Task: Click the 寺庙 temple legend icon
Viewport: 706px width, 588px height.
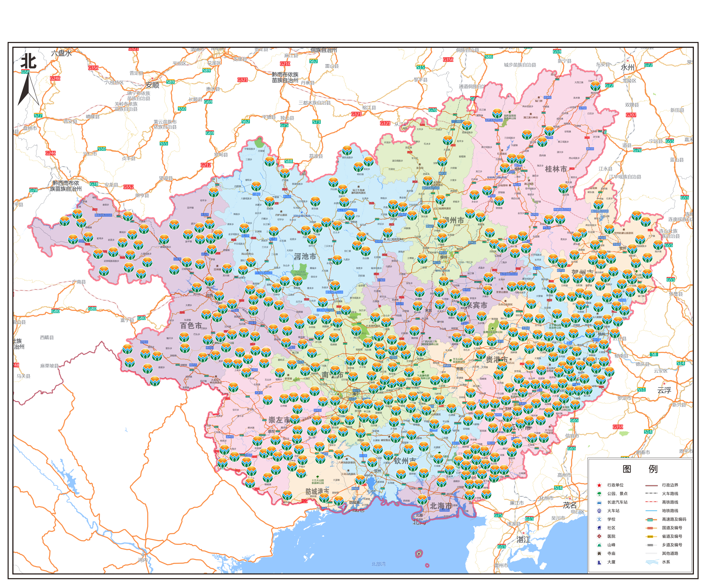Action: [599, 553]
